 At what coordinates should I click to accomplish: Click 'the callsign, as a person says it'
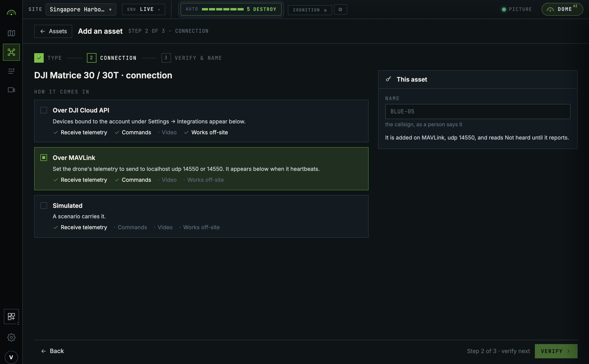coord(423,125)
